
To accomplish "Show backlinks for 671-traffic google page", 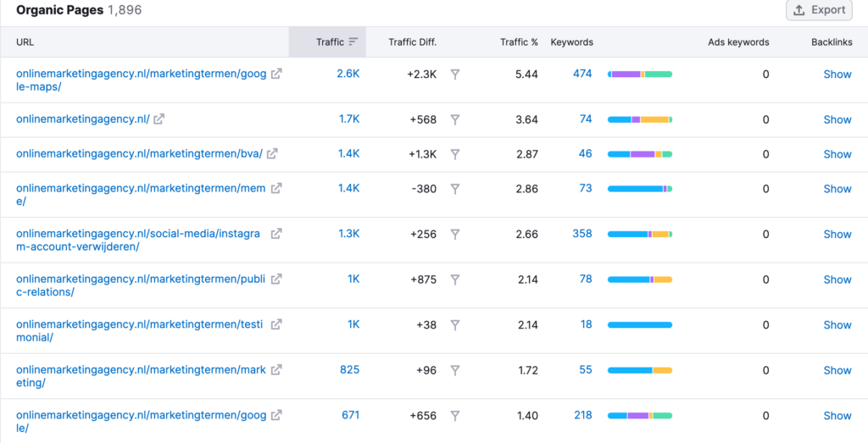I will click(837, 416).
